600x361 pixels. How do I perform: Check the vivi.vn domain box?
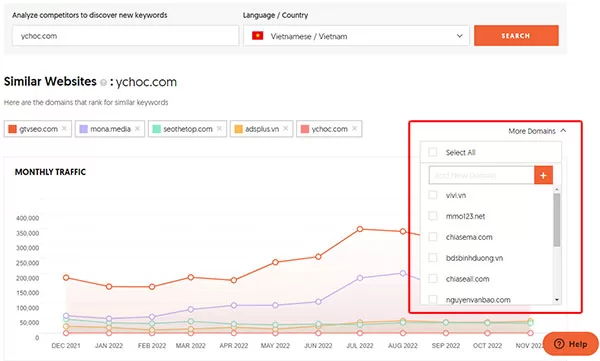[433, 195]
